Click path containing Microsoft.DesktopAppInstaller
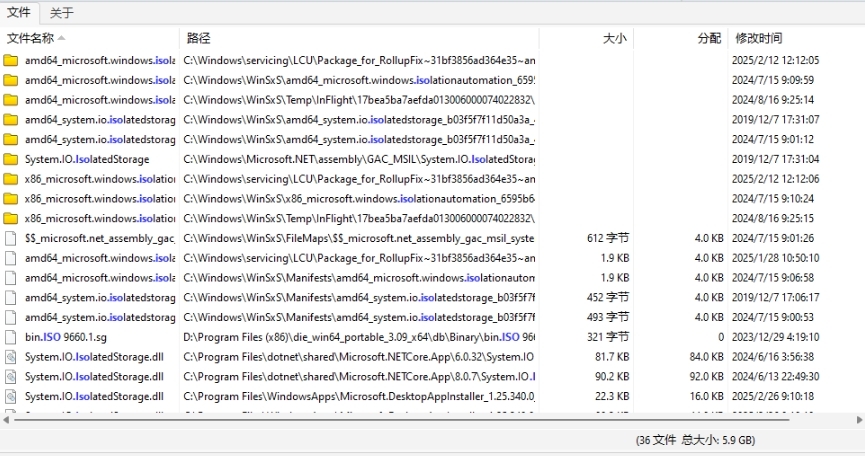865x456 pixels. [x=359, y=396]
